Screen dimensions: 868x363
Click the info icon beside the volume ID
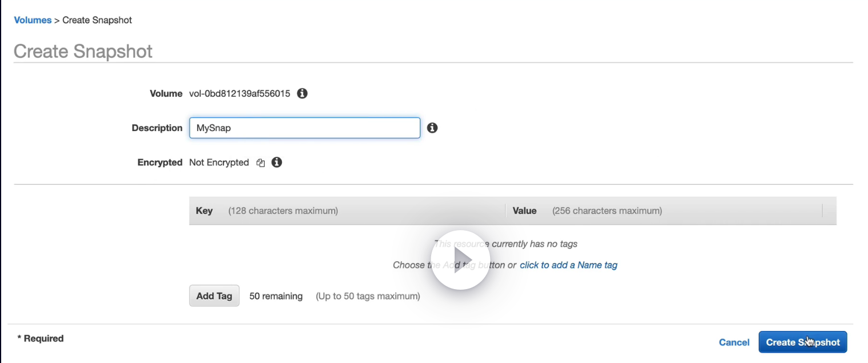click(302, 93)
